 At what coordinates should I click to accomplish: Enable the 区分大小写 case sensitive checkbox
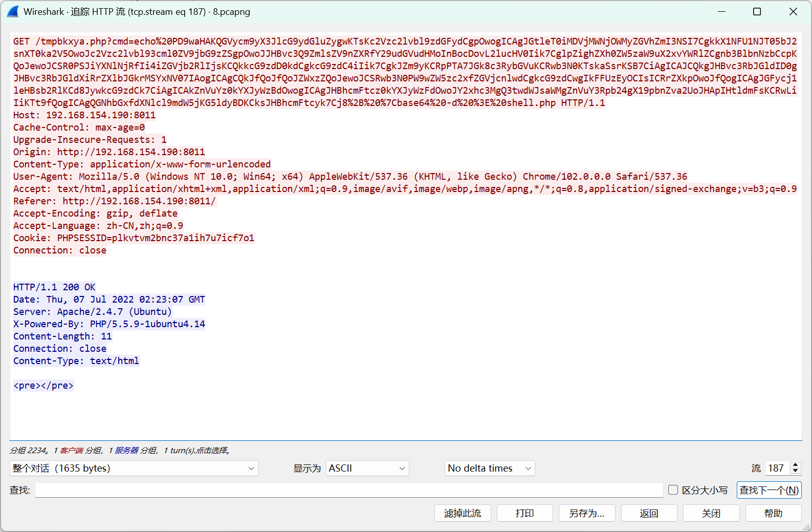[673, 490]
